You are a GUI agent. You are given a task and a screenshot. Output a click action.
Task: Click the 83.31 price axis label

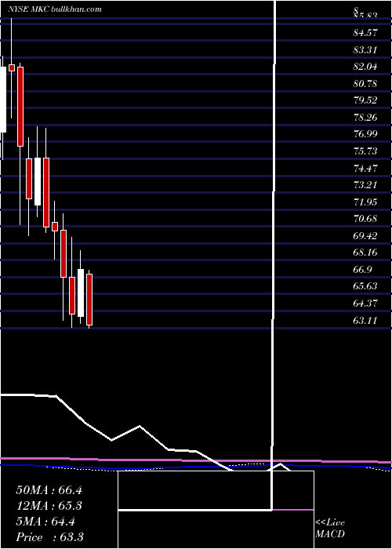(x=365, y=49)
